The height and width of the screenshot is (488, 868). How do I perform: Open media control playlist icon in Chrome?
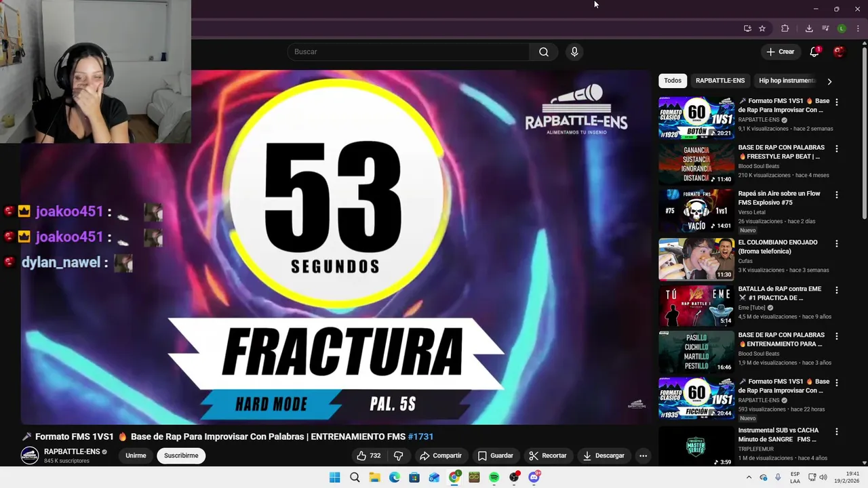825,28
